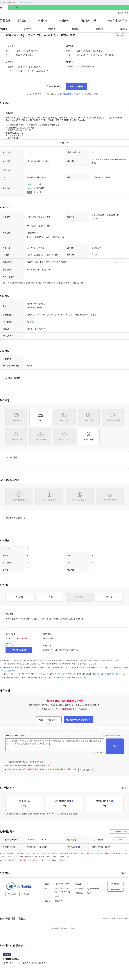The image size is (129, 980).
Task: Click the 장애인용 승강기 facility icon
Action: click(x=49, y=497)
